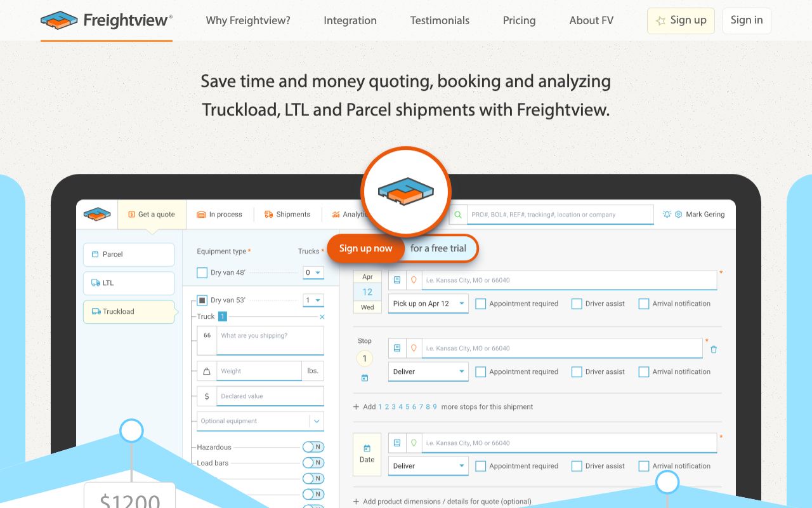This screenshot has height=508, width=812.
Task: Click the calendar icon above the Date label
Action: pos(367,448)
